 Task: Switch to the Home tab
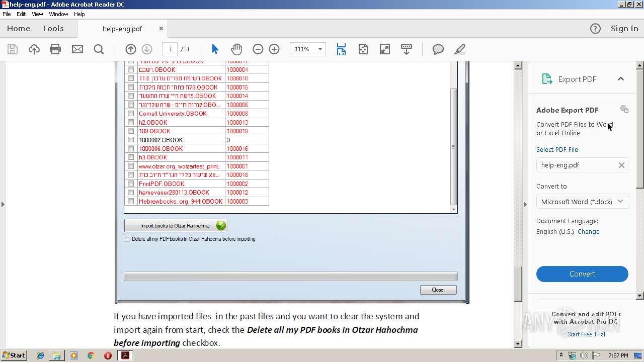click(x=19, y=29)
